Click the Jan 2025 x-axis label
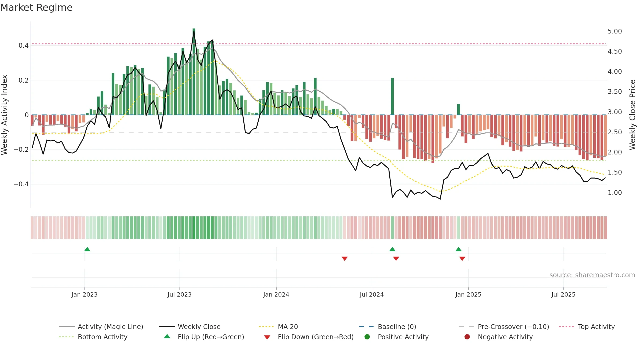The width and height of the screenshot is (644, 362). point(468,294)
